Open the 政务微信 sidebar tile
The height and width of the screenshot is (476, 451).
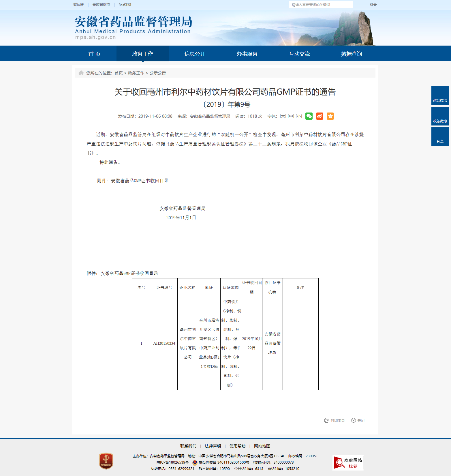pos(440,96)
